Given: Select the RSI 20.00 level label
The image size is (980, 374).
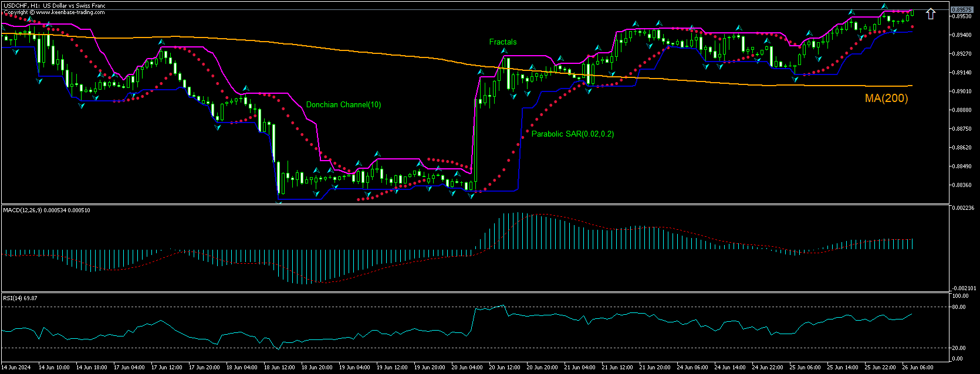Looking at the screenshot, I should click(959, 348).
